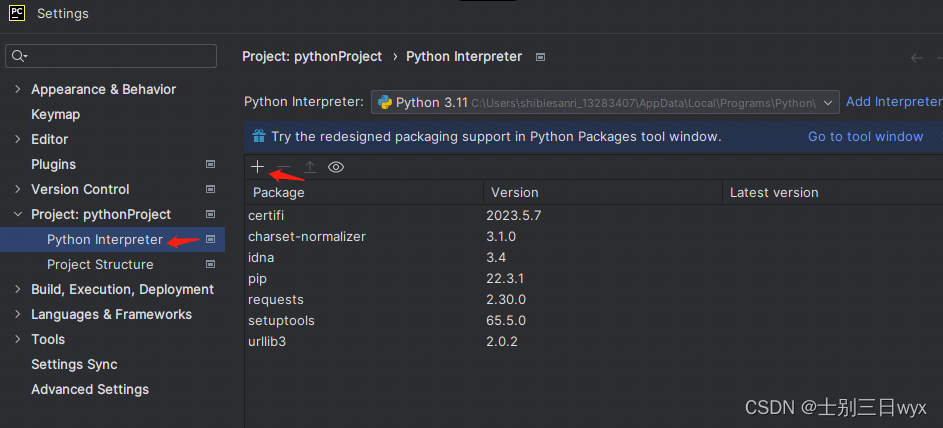This screenshot has height=428, width=943.
Task: Select Python Interpreter in the settings tree
Action: (105, 239)
